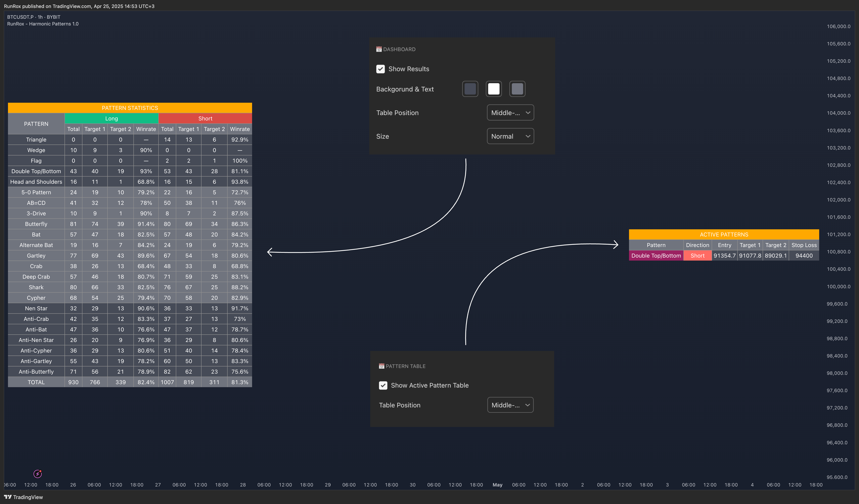The width and height of the screenshot is (859, 504).
Task: Click the left-pointing arrow head annotation
Action: coord(270,252)
